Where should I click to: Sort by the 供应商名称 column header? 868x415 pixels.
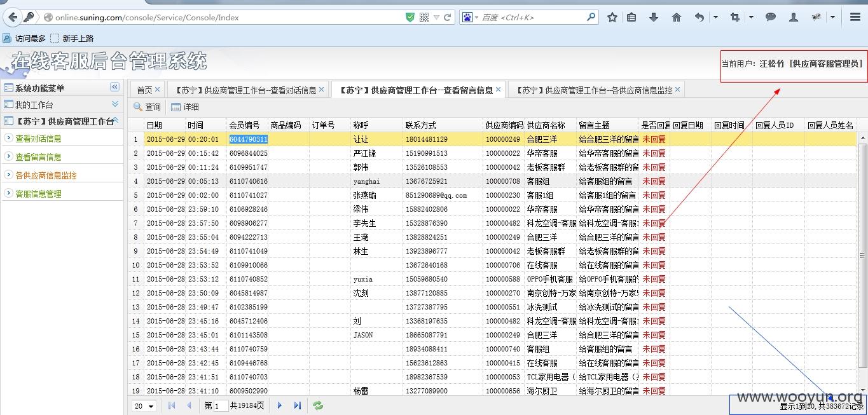[x=551, y=125]
